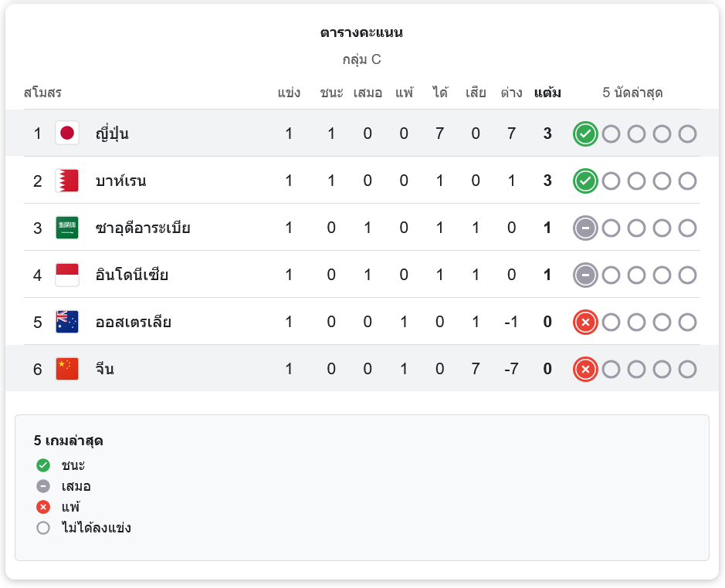Select the อินโดนีเซีย team name
Screen dimensions: 725x588
pyautogui.click(x=132, y=275)
